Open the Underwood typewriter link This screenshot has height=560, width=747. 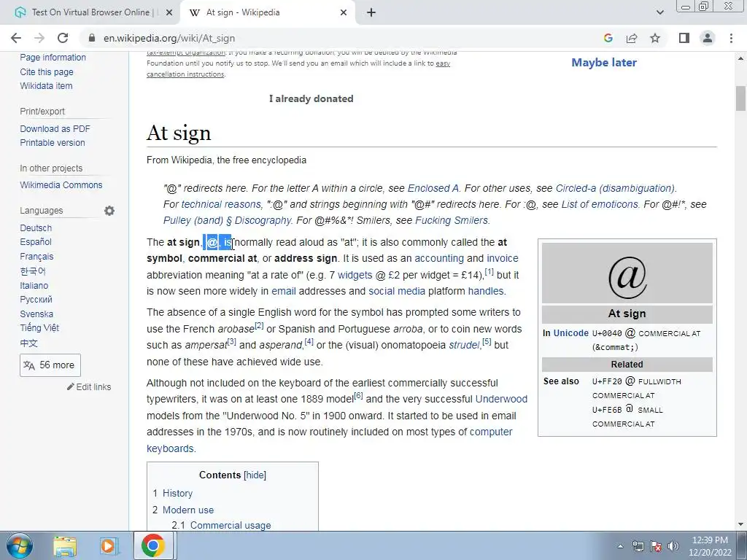point(501,399)
